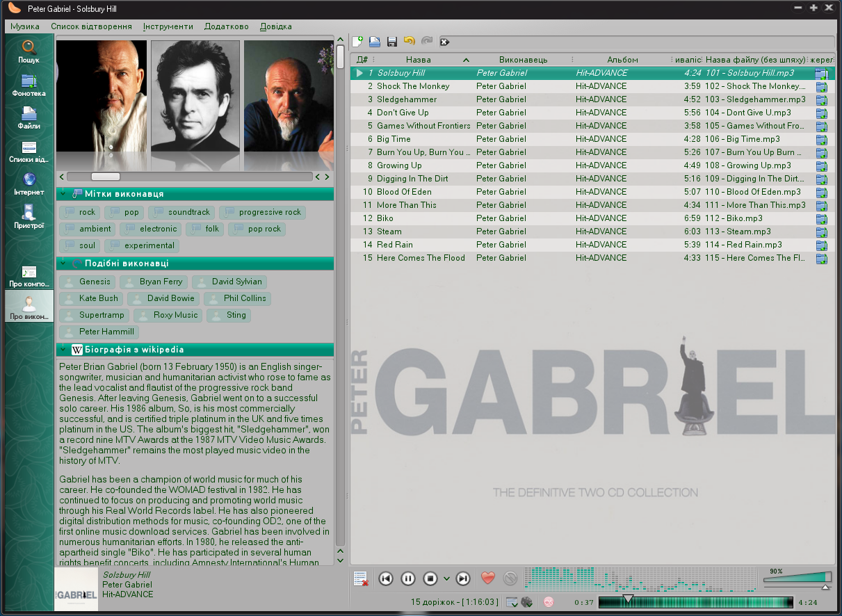Open the artist info sidebar tab
The width and height of the screenshot is (842, 616).
pos(29,306)
